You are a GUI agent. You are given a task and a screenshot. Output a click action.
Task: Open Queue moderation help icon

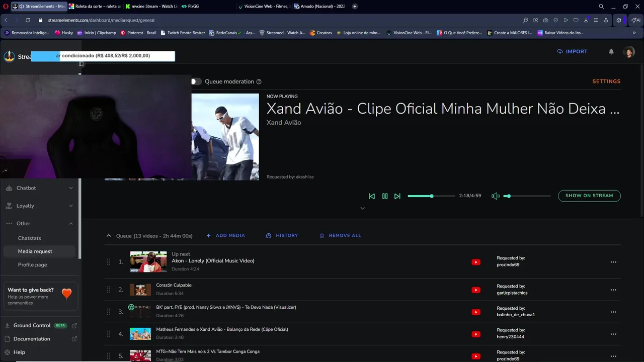tap(259, 81)
